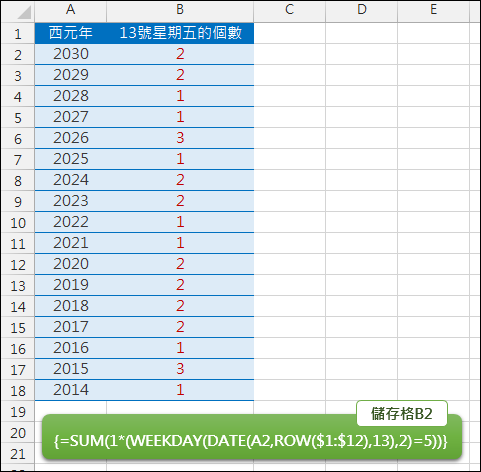This screenshot has width=481, height=472.
Task: Select cell containing 2025
Action: tap(70, 159)
